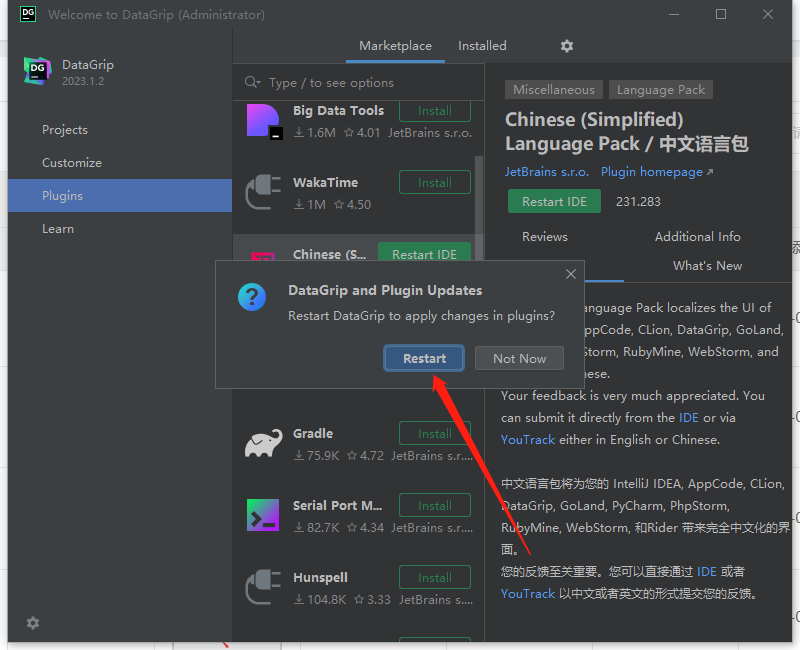Open search options magnifier dropdown

[x=254, y=83]
